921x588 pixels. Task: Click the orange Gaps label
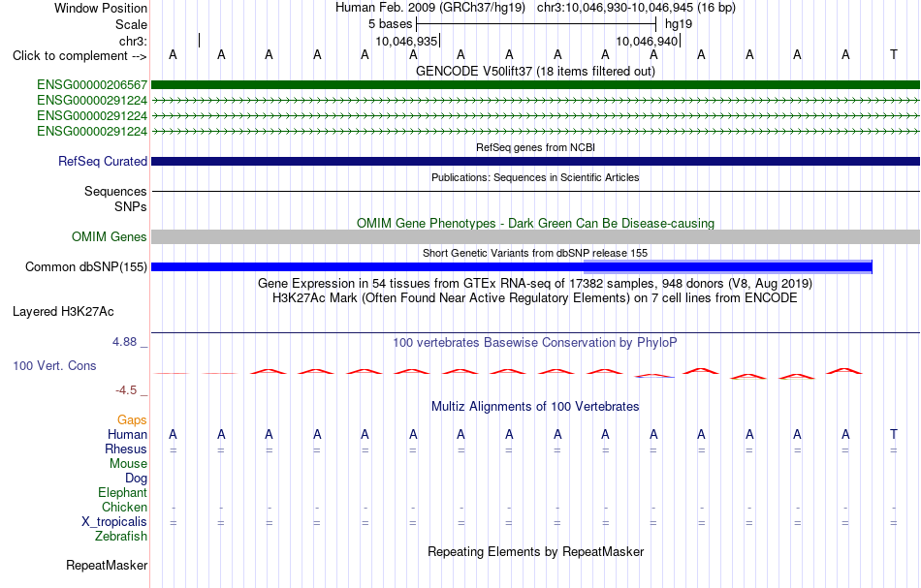point(132,420)
